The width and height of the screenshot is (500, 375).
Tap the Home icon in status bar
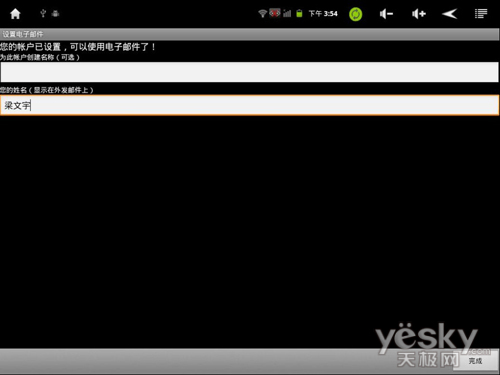(x=15, y=14)
